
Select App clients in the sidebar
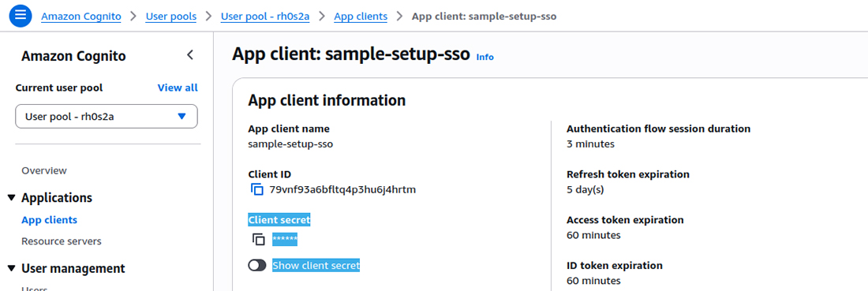point(49,220)
